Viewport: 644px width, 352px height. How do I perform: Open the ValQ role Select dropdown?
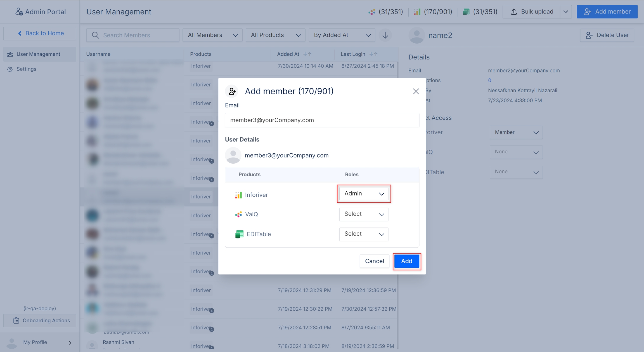coord(364,214)
